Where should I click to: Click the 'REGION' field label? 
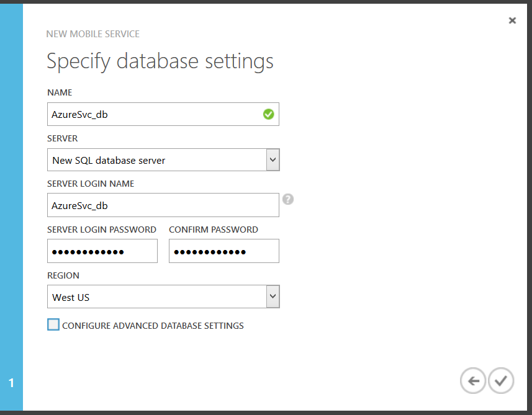point(63,275)
